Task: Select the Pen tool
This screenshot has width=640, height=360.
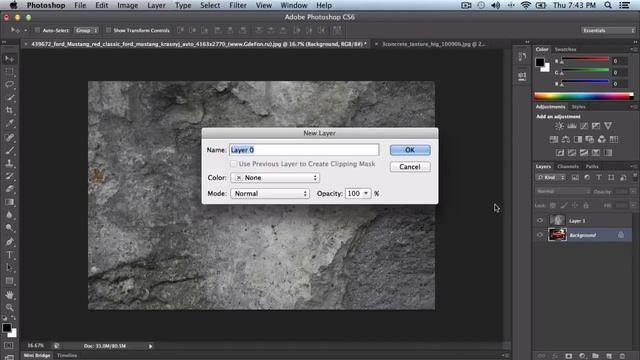Action: point(9,242)
